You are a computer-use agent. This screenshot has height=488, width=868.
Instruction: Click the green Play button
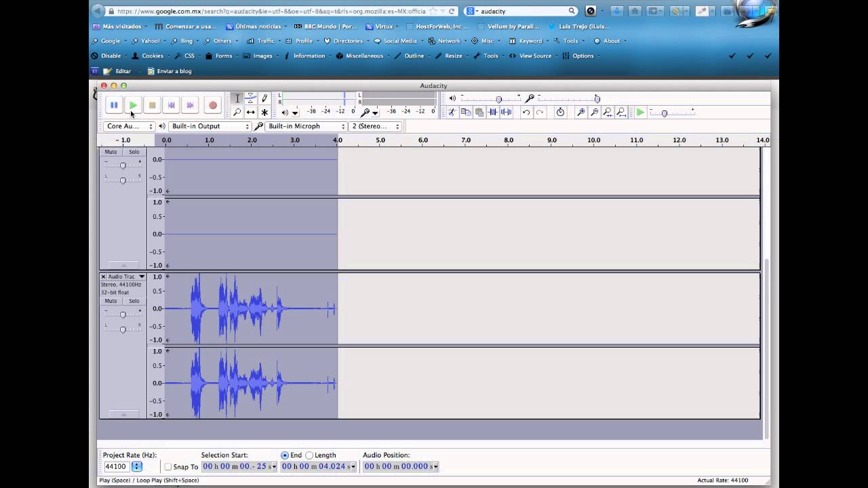pyautogui.click(x=133, y=105)
